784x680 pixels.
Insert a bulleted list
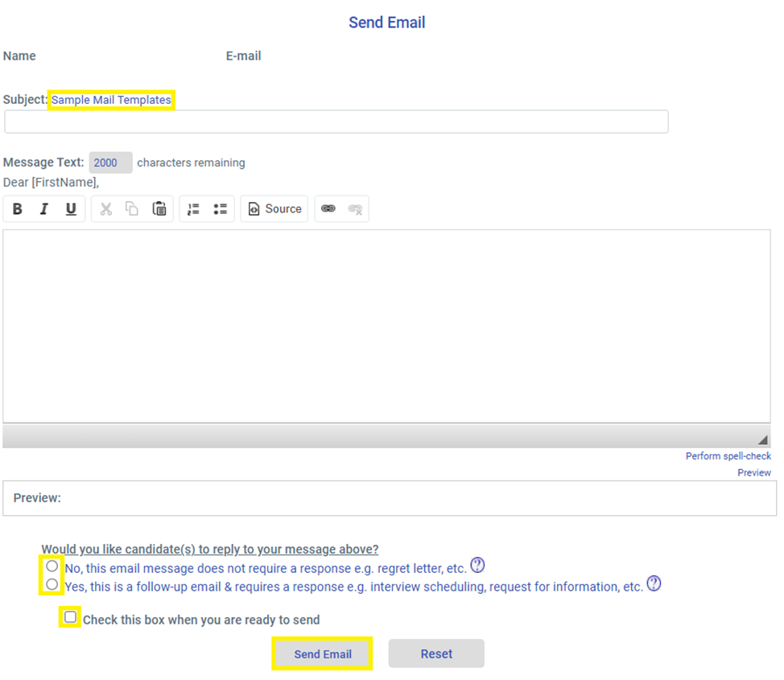point(220,209)
